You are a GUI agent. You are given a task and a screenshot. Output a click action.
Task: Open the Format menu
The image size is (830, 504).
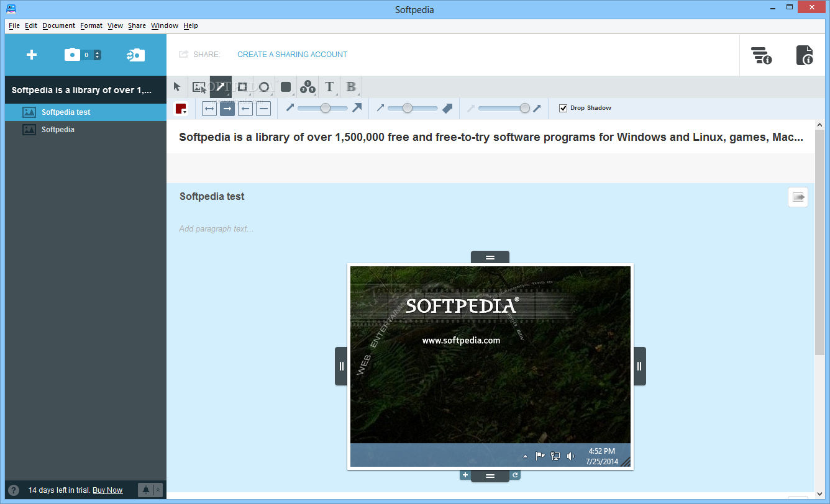pyautogui.click(x=91, y=25)
